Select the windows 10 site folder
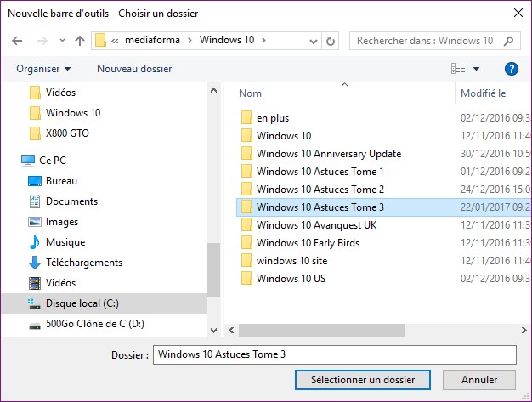Screen dimensions: 532x402 pyautogui.click(x=291, y=261)
